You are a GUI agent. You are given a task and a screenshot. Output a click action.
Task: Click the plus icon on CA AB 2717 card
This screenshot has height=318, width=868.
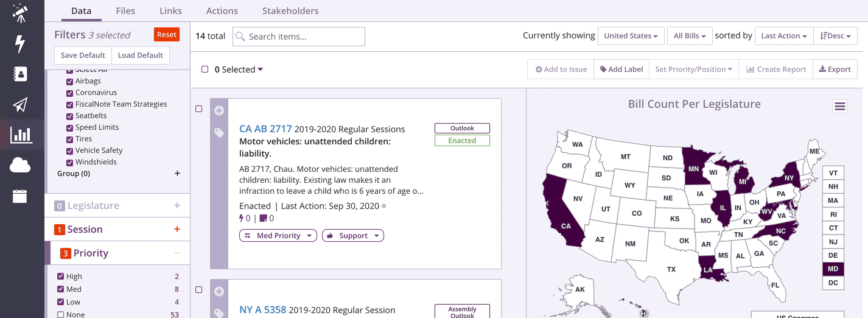pyautogui.click(x=219, y=110)
